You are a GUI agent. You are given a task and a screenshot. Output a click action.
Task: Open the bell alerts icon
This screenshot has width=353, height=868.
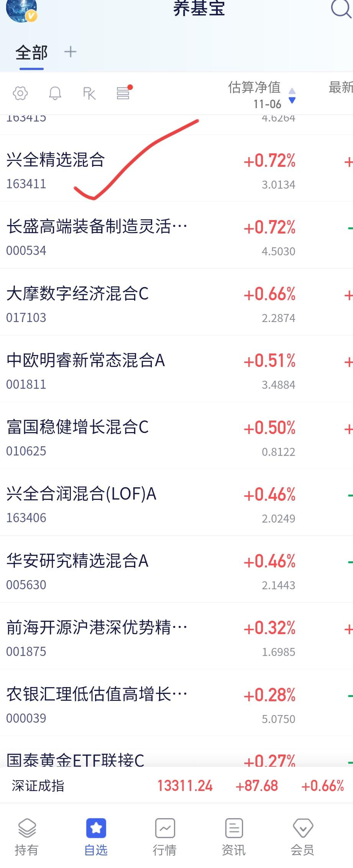(55, 93)
